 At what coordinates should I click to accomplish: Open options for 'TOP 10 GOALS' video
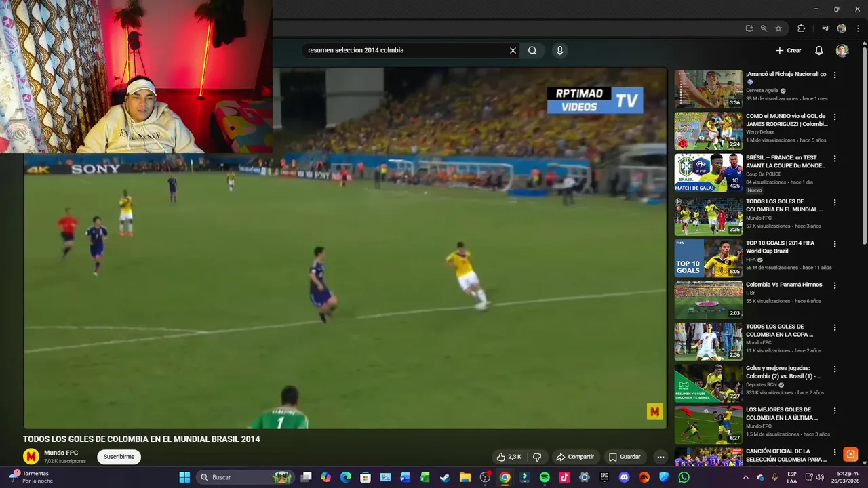[835, 244]
